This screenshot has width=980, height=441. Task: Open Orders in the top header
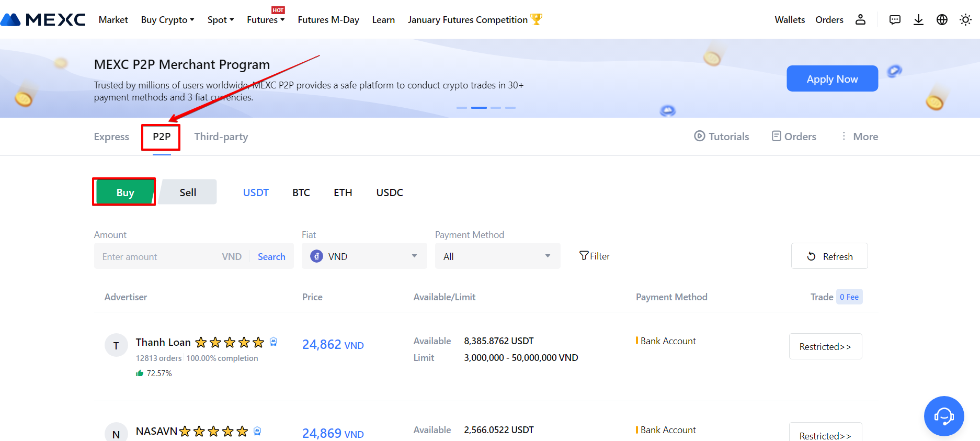point(829,20)
